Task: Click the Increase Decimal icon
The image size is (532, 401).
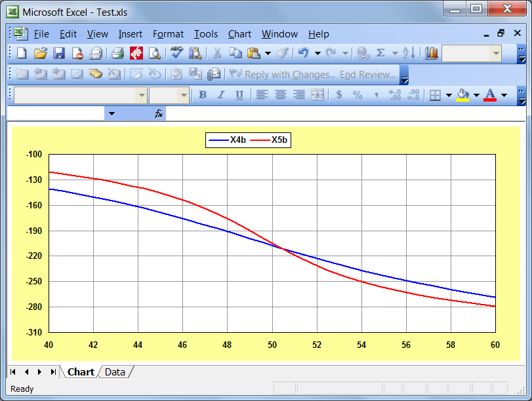Action: tap(395, 95)
